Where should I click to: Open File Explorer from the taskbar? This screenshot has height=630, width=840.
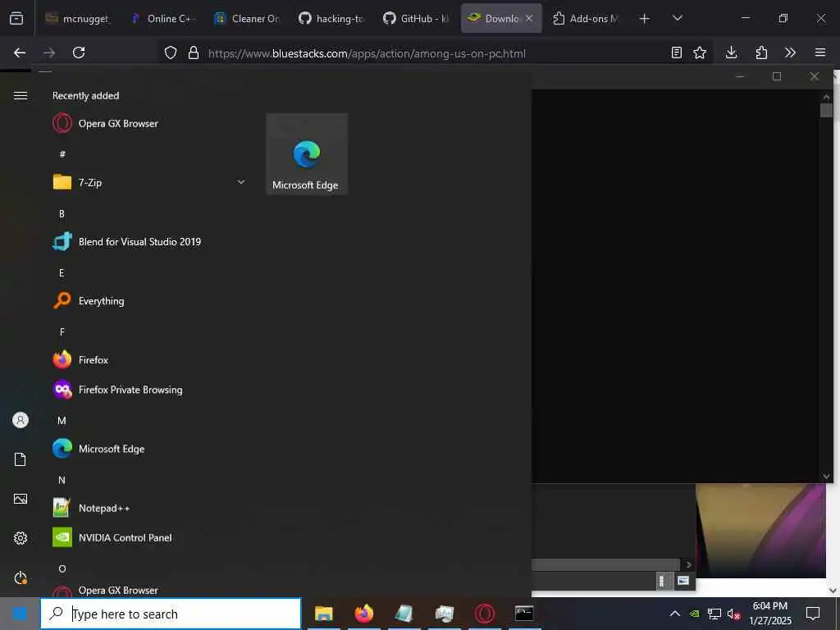(x=323, y=614)
